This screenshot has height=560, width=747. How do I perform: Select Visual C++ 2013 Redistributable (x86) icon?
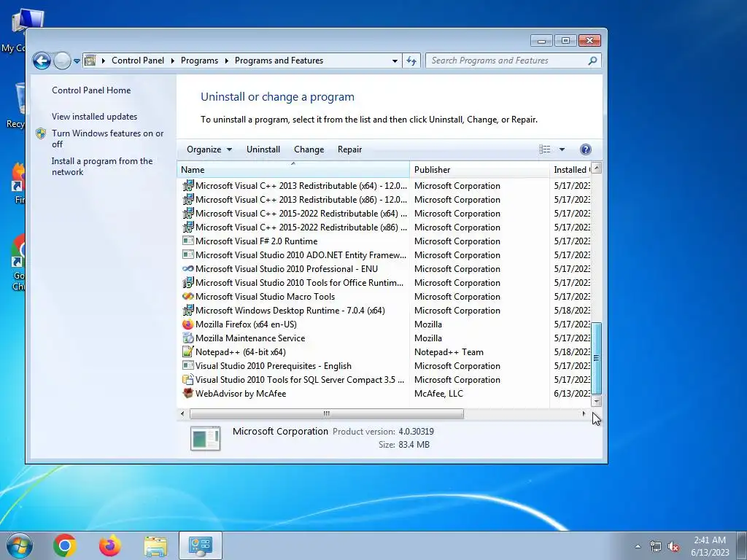[188, 199]
